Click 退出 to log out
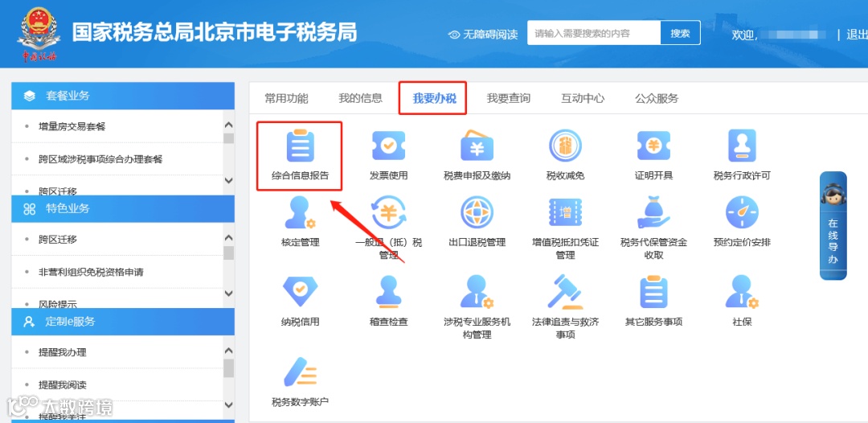This screenshot has width=868, height=423. coord(857,35)
